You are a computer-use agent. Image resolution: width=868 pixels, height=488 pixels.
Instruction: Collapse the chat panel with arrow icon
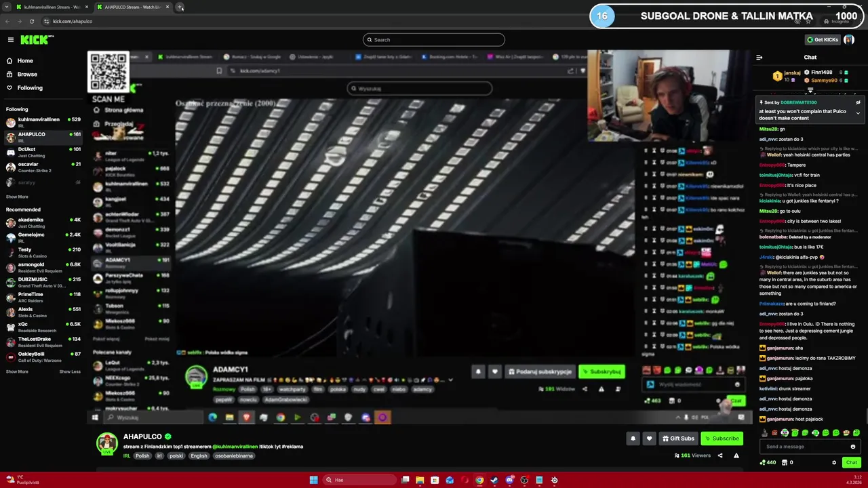point(759,58)
